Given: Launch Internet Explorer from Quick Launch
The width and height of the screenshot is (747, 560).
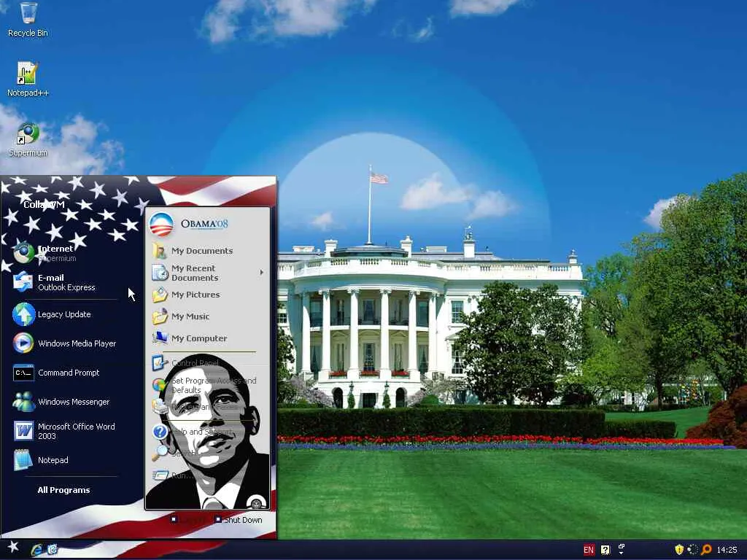Looking at the screenshot, I should [36, 550].
